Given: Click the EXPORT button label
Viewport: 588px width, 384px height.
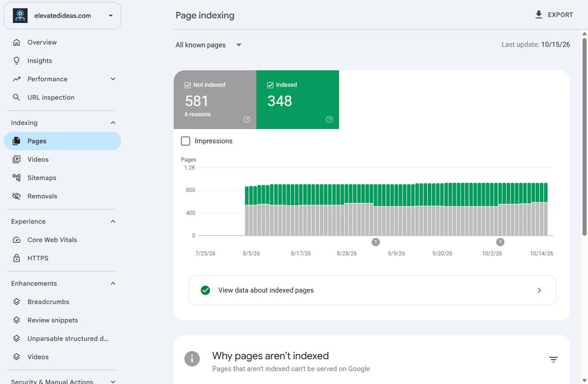Looking at the screenshot, I should (x=560, y=15).
